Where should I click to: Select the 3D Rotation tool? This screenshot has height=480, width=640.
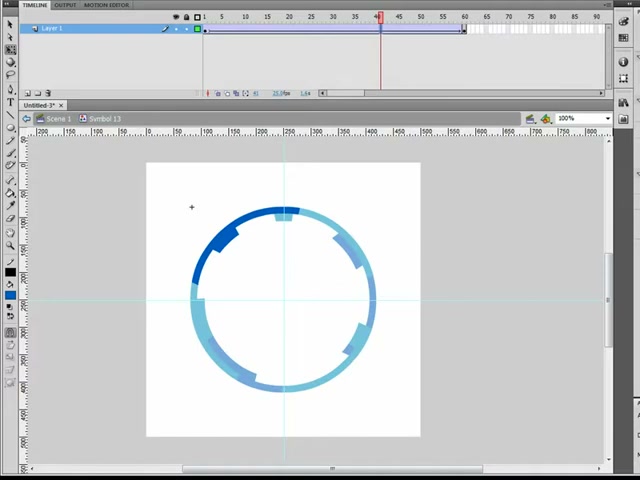(x=10, y=62)
